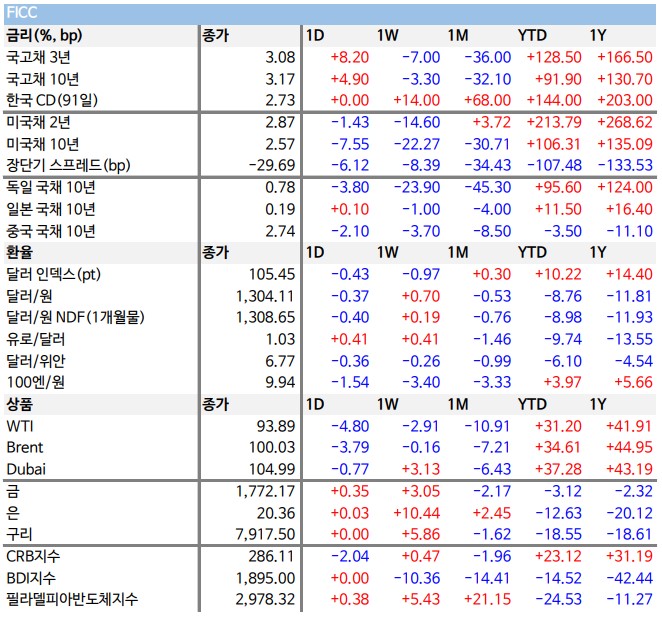
Task: Click the BDI지수 row label
Action: click(x=31, y=578)
